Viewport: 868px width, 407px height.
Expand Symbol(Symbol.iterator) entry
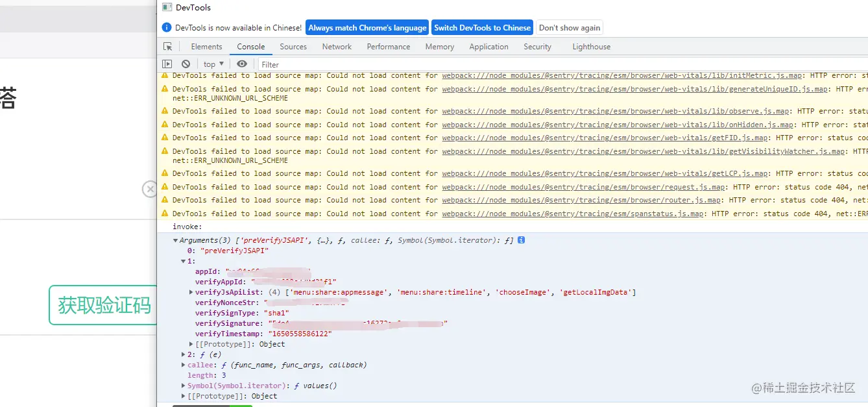point(183,386)
